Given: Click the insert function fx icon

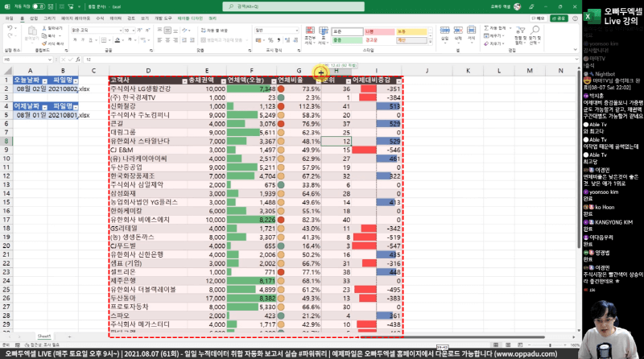Looking at the screenshot, I should coord(78,60).
